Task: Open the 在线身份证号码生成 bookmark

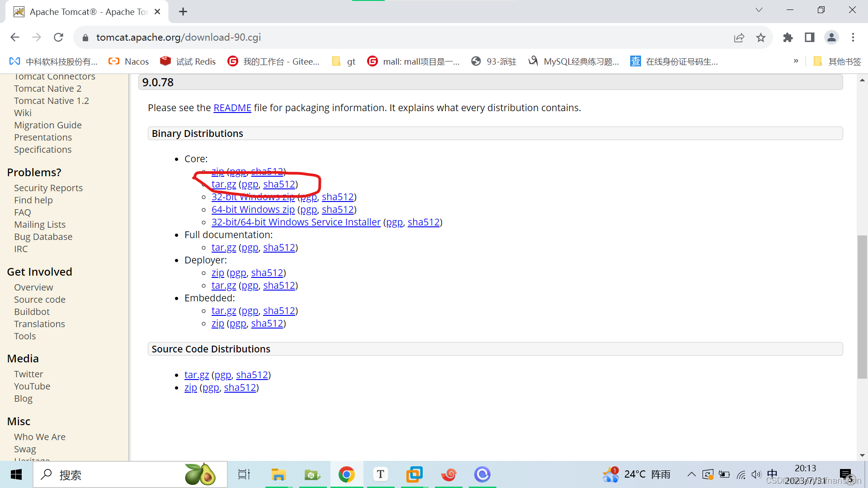Action: (x=674, y=61)
